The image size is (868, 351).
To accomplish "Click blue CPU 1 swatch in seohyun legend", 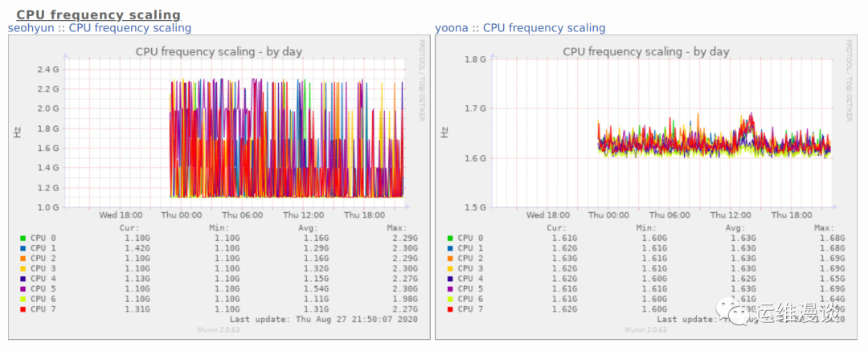I will pyautogui.click(x=23, y=248).
